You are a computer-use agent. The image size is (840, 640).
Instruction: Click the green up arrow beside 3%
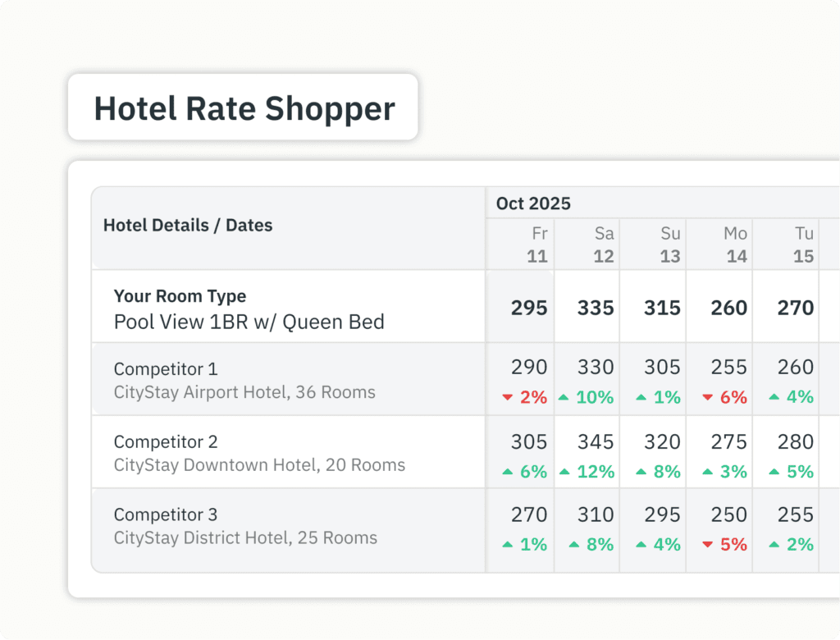tap(708, 472)
